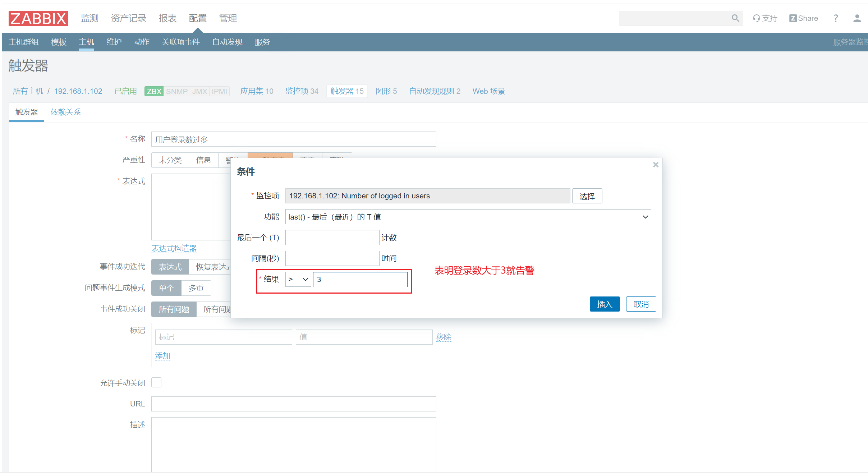Click the 插入 button
Screen dimensions: 868x474
click(x=605, y=304)
